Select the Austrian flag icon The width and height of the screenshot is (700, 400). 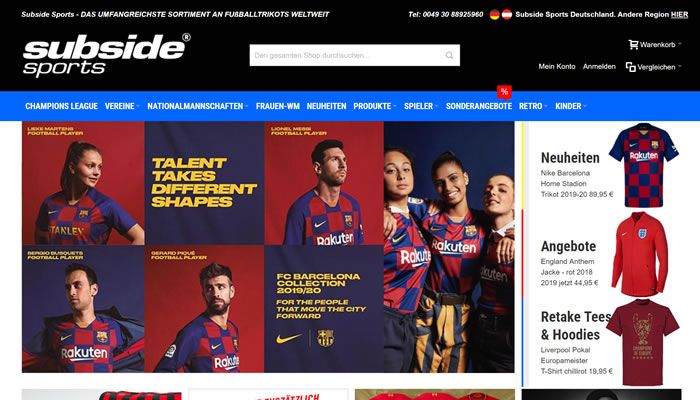(507, 14)
